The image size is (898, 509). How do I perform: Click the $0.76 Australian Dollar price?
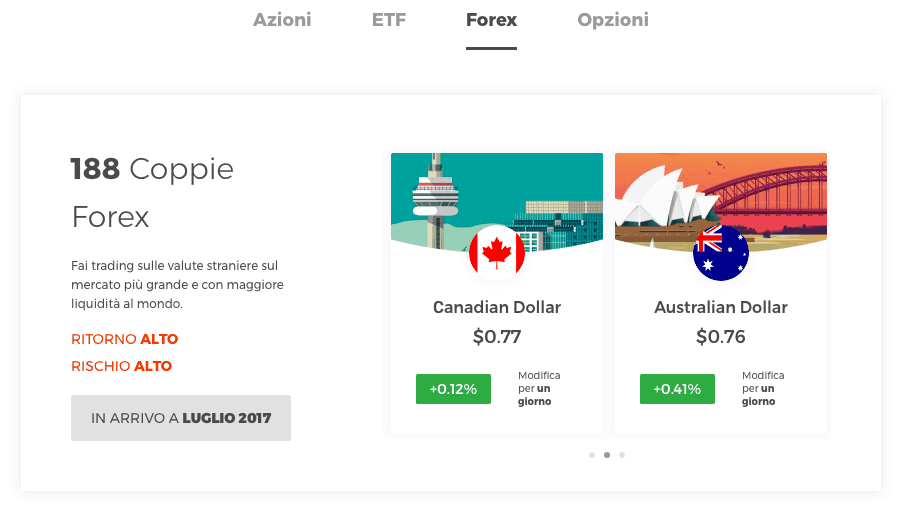720,337
